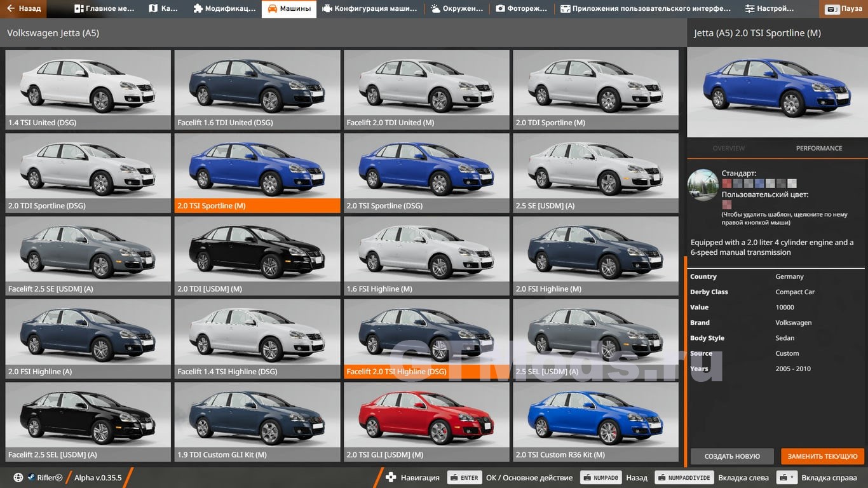Click the Пауза button

844,9
